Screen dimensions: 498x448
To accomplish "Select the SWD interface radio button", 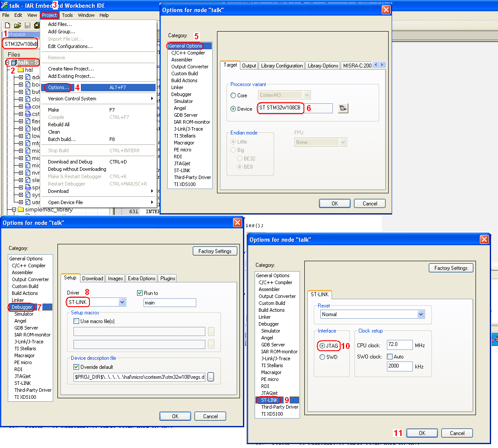I will [x=322, y=357].
